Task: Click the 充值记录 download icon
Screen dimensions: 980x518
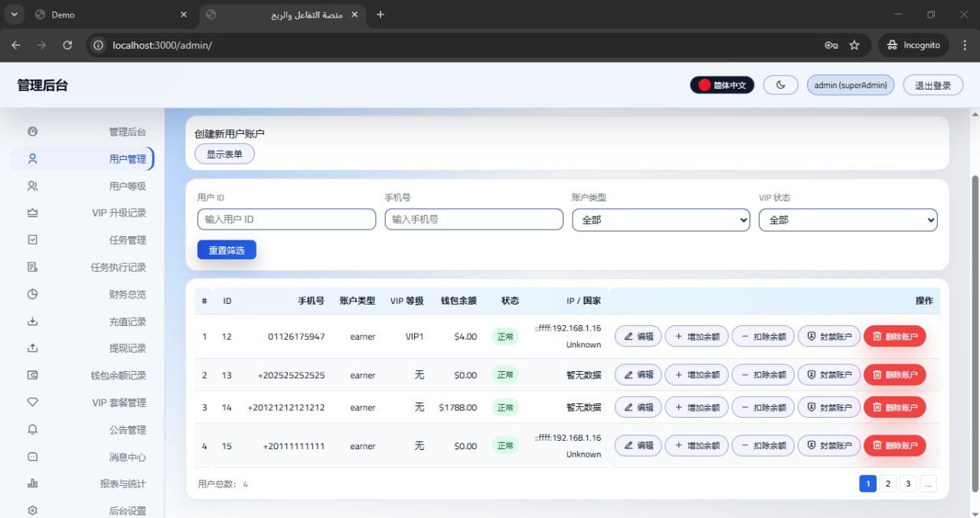Action: [32, 321]
